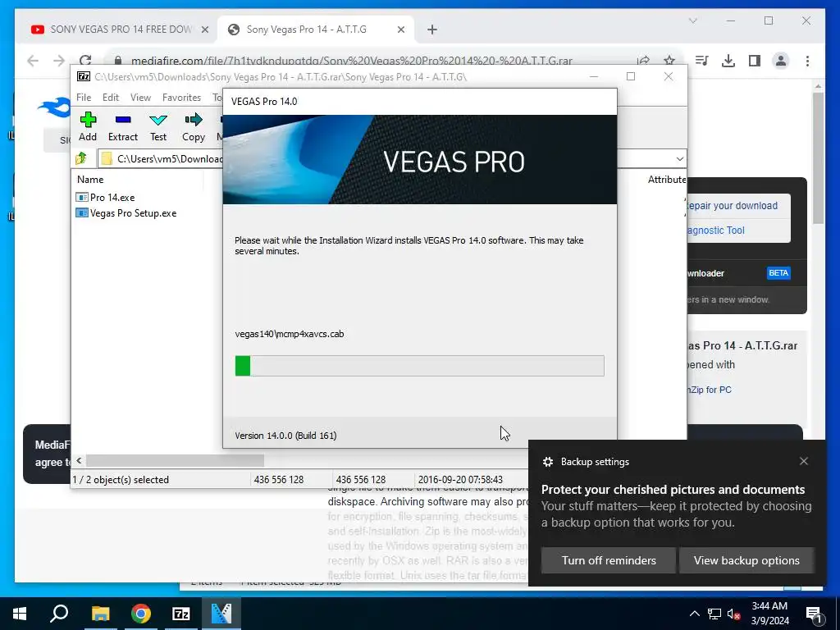This screenshot has width=840, height=630.
Task: Open Chrome media control icon
Action: point(702,61)
